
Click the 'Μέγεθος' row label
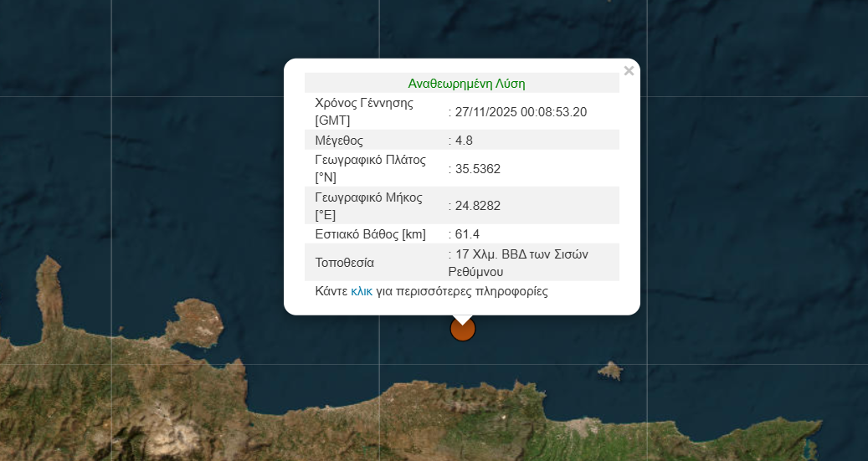339,141
